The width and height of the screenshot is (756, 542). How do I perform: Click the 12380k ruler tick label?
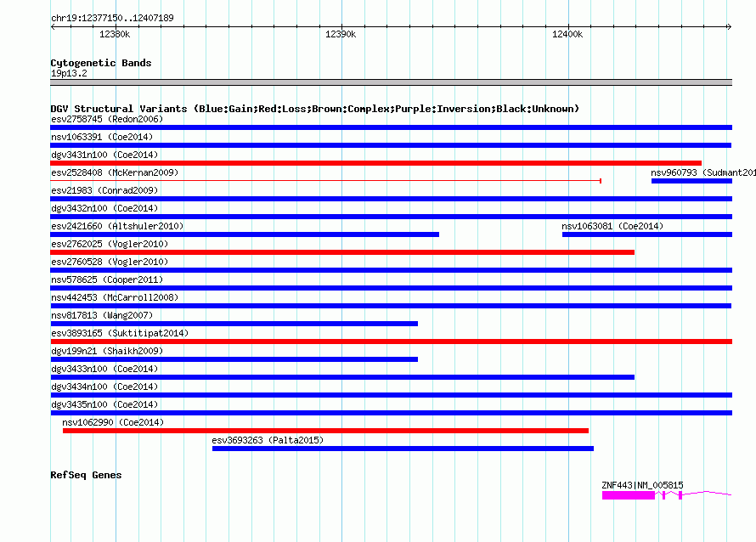pos(115,34)
